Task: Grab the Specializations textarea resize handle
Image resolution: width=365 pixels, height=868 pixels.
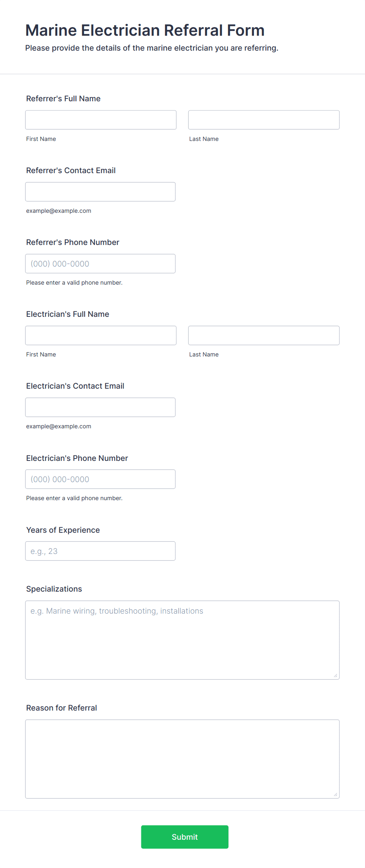Action: click(x=336, y=676)
